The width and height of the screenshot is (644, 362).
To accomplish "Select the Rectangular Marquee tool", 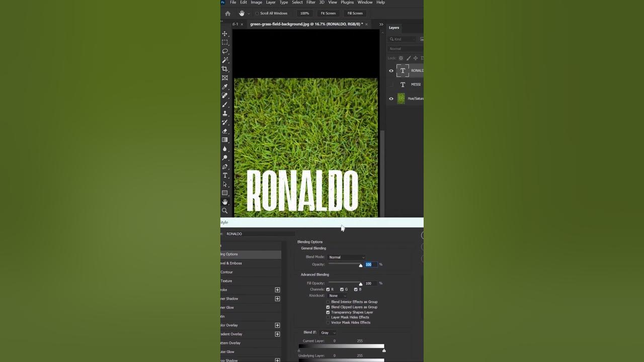I will pos(225,42).
